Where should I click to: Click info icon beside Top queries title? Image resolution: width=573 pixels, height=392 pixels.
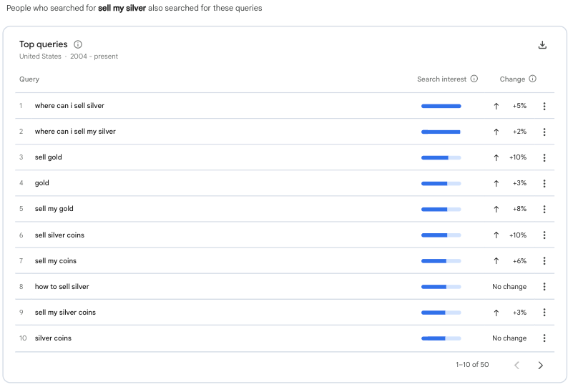tap(78, 44)
